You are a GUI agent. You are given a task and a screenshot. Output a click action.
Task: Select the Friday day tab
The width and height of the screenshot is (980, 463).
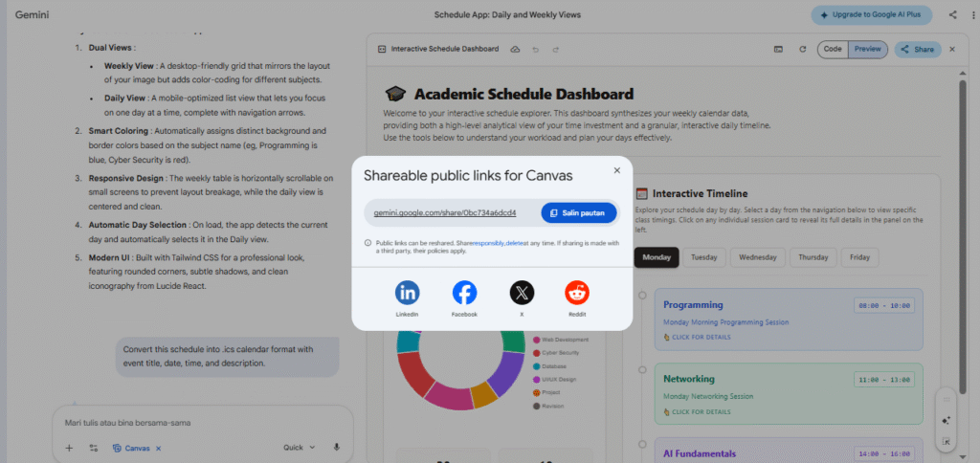click(859, 257)
